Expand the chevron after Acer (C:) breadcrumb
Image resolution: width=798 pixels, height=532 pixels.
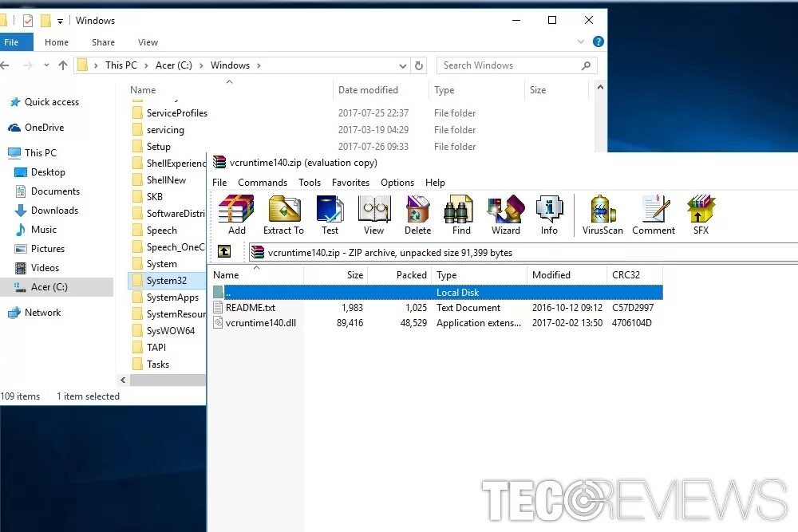201,65
